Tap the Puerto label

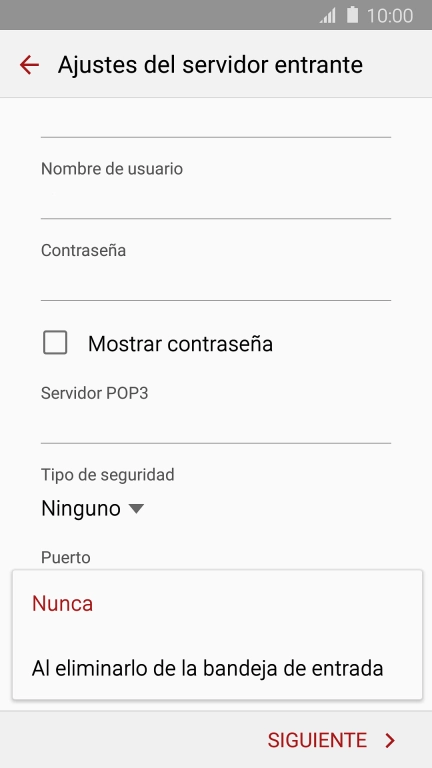pos(66,557)
